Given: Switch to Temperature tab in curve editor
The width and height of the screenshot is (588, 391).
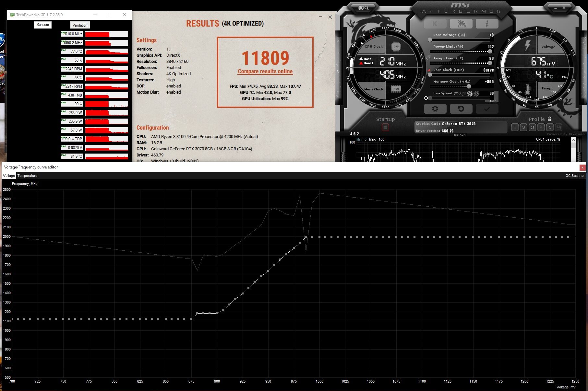Looking at the screenshot, I should [27, 176].
